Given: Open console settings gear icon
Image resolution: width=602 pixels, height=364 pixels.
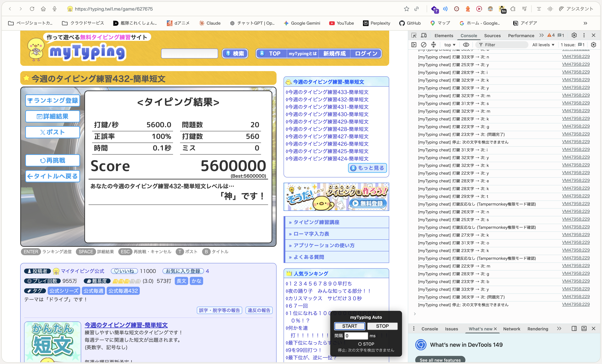Looking at the screenshot, I should [x=593, y=45].
